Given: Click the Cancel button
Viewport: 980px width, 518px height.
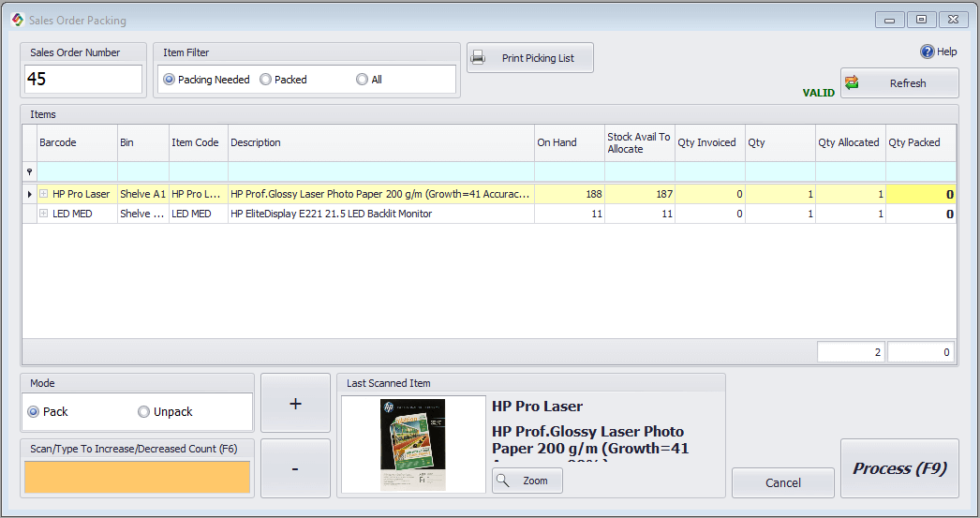Looking at the screenshot, I should click(783, 482).
